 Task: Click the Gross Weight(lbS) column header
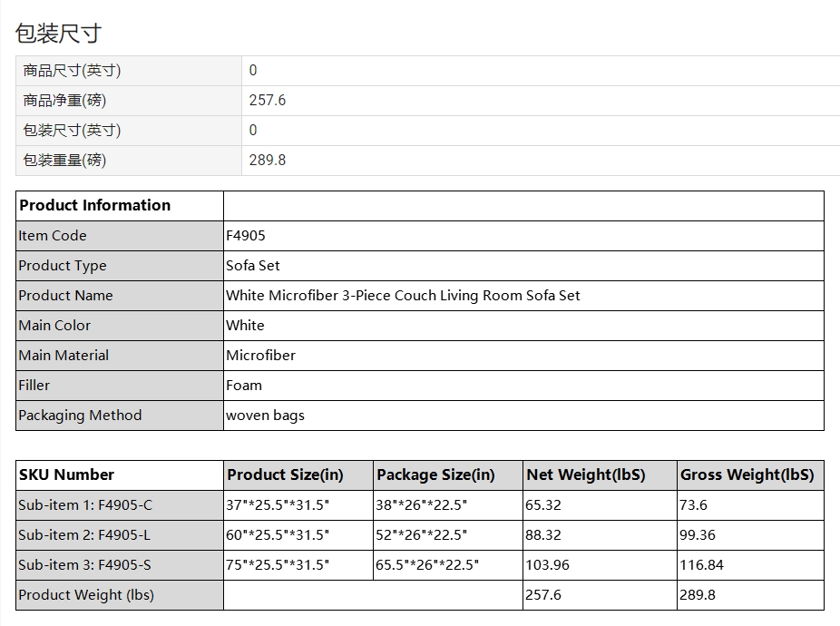(x=747, y=474)
